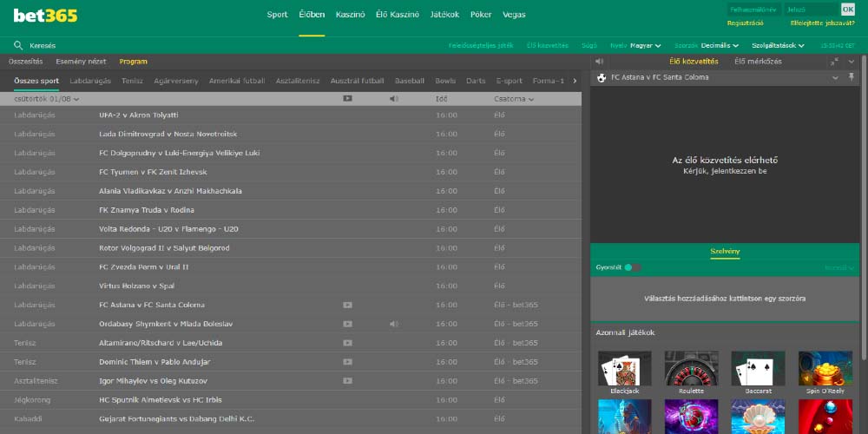Click the shrink arrows icon in stream panel
Viewport: 868px width, 434px height.
pyautogui.click(x=834, y=62)
